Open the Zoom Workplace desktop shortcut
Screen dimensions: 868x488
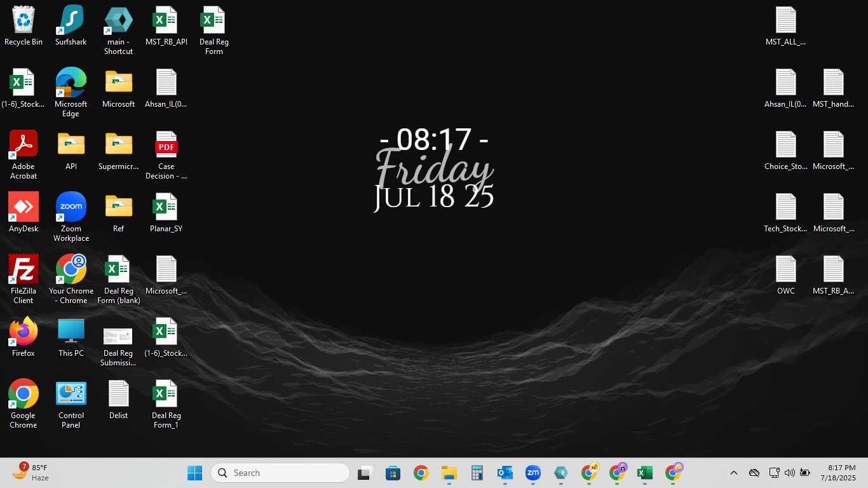point(71,217)
